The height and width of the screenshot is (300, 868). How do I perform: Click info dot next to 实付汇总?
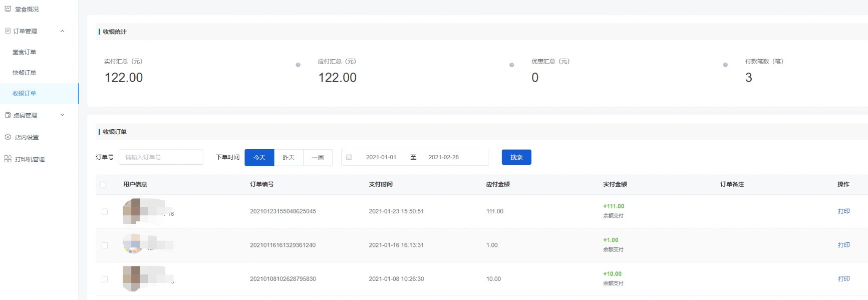tap(298, 65)
